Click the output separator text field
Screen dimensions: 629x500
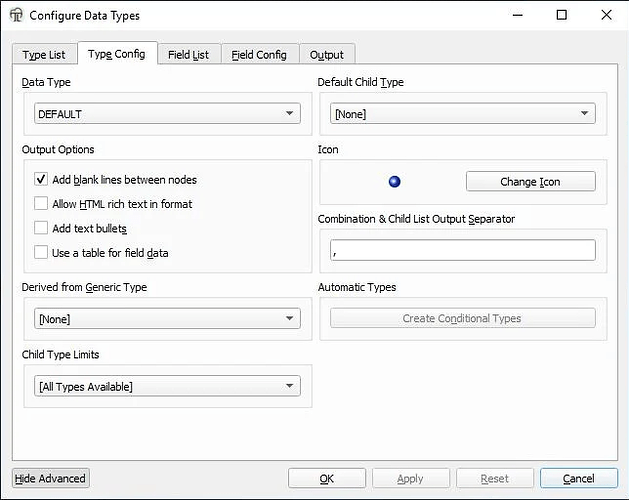click(463, 250)
